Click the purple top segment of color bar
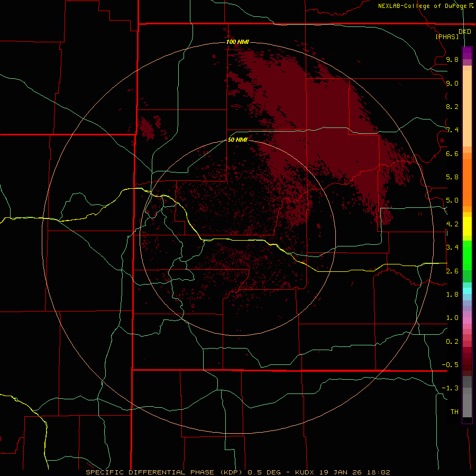 (x=467, y=53)
